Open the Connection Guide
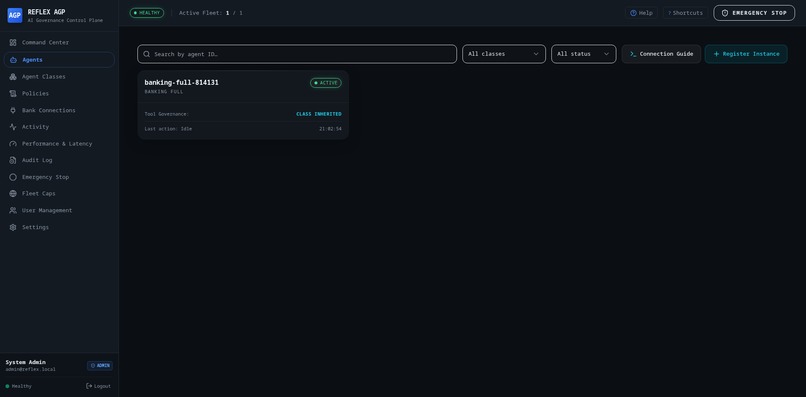The height and width of the screenshot is (397, 806). pyautogui.click(x=661, y=54)
